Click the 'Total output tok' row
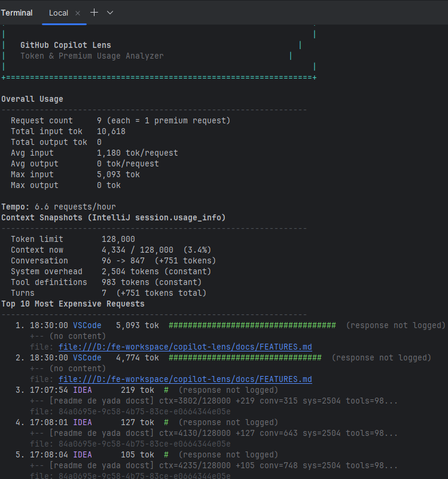This screenshot has height=479, width=448. [x=56, y=143]
